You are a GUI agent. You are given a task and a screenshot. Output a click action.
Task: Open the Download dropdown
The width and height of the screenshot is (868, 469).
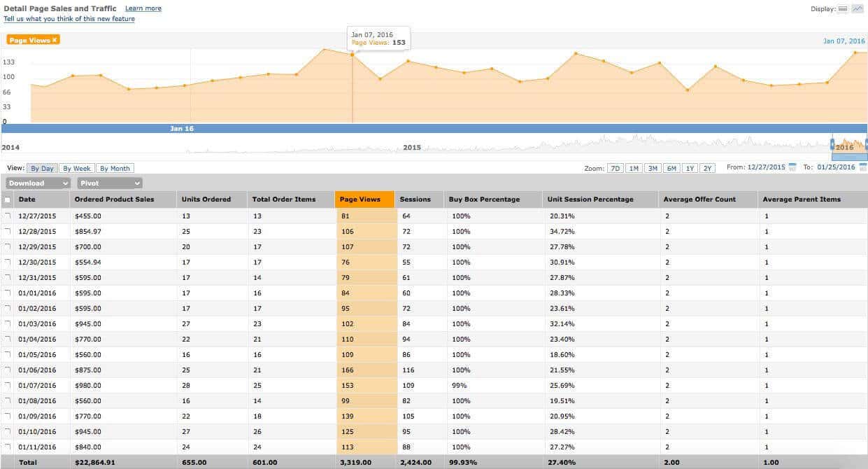[37, 183]
